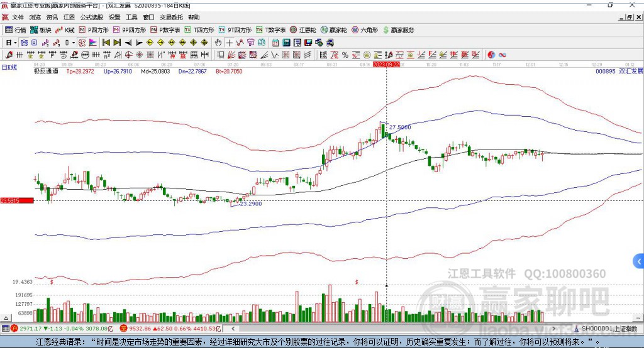Select the triangle angle drawing icon
644x348 pixels.
[118, 55]
